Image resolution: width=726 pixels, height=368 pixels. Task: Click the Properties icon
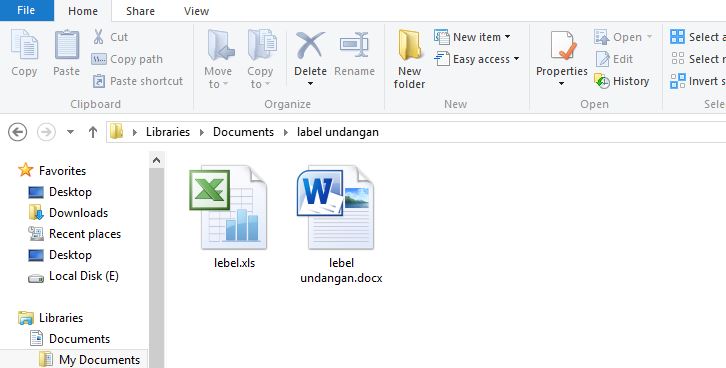[563, 45]
